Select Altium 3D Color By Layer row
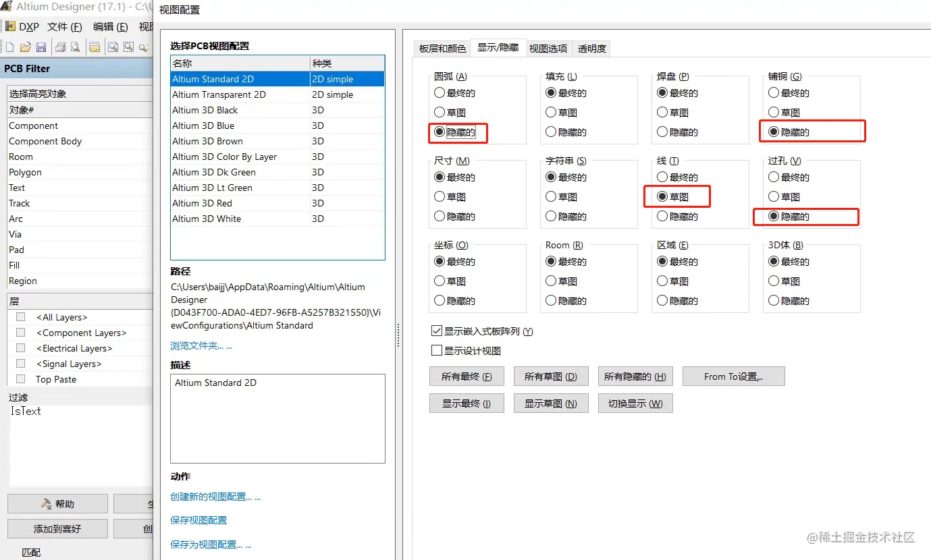The height and width of the screenshot is (560, 931). (277, 157)
